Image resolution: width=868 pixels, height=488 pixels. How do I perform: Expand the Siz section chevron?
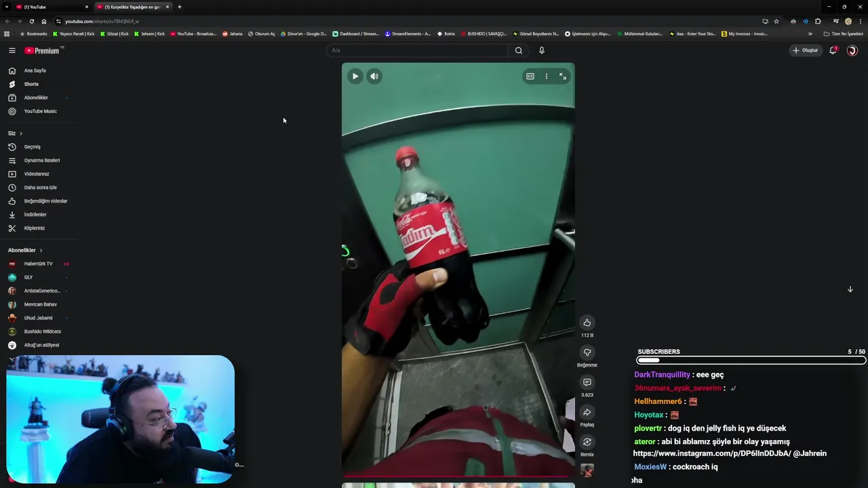(x=21, y=134)
